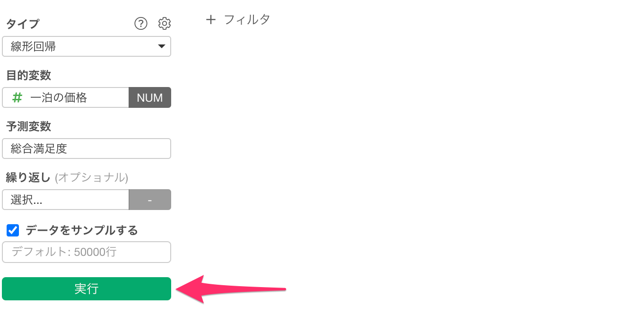Click the NUM type button
The image size is (644, 315).
[x=150, y=97]
